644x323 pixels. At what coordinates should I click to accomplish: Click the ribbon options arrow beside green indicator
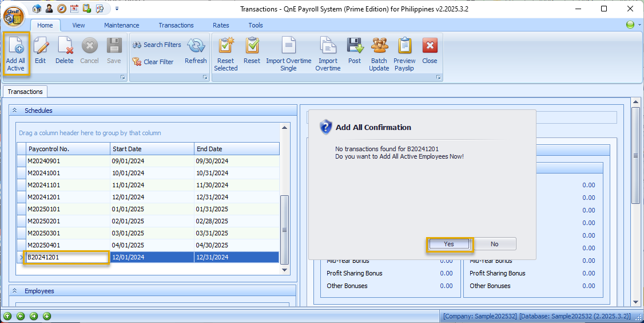(639, 25)
